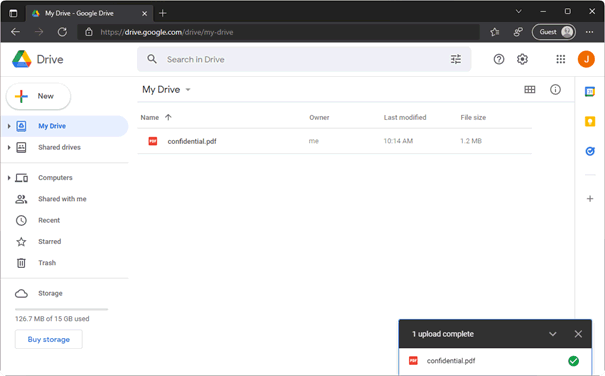Click the storage usage bar
The width and height of the screenshot is (605, 376).
click(61, 309)
